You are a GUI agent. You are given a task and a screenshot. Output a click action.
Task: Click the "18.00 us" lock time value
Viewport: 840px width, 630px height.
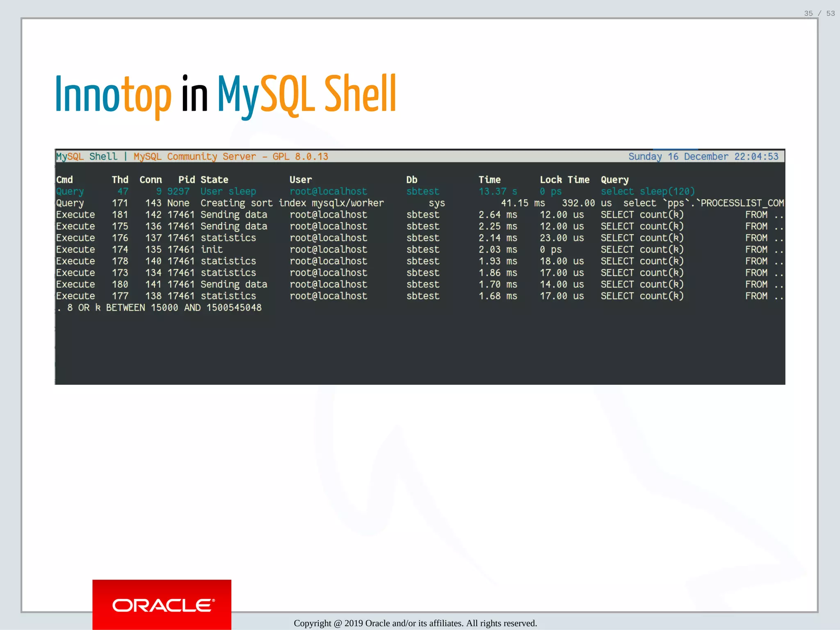(x=562, y=261)
